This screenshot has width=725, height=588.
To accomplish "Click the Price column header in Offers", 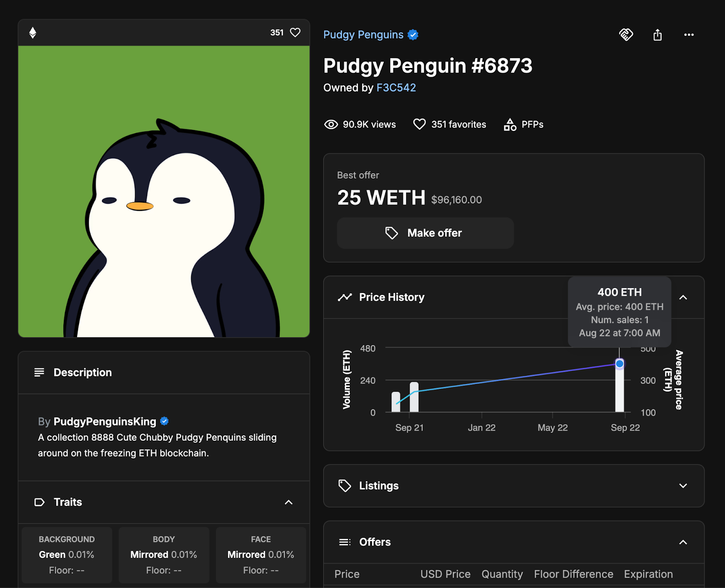I will (x=347, y=574).
